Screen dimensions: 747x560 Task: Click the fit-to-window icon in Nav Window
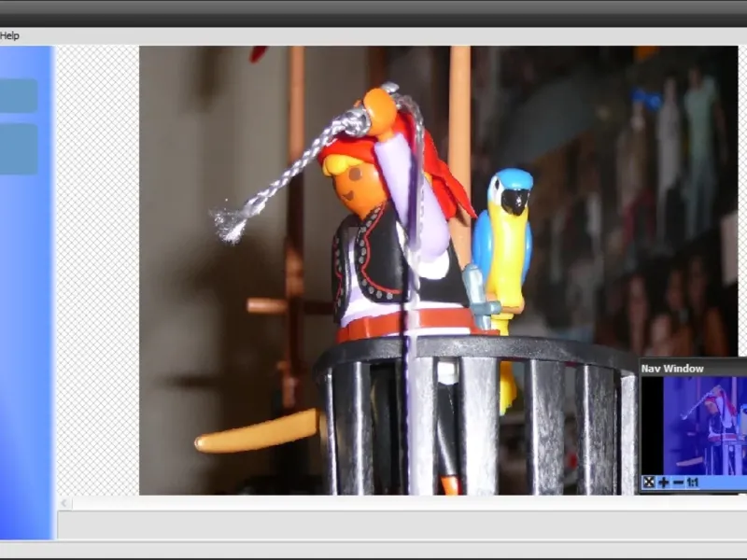pos(648,482)
